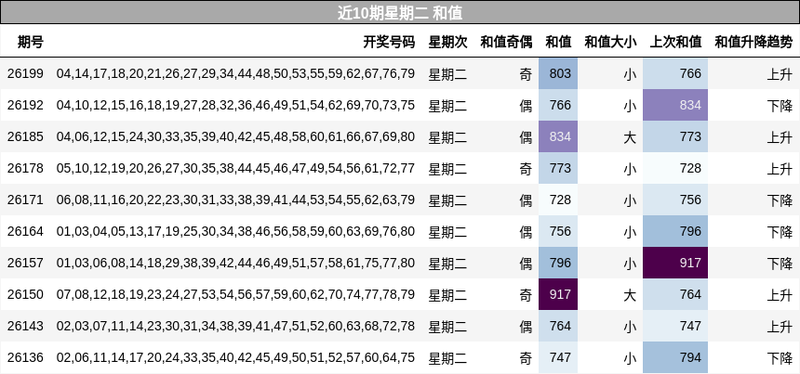Select the 星期次 column header
The height and width of the screenshot is (374, 800).
pos(448,42)
